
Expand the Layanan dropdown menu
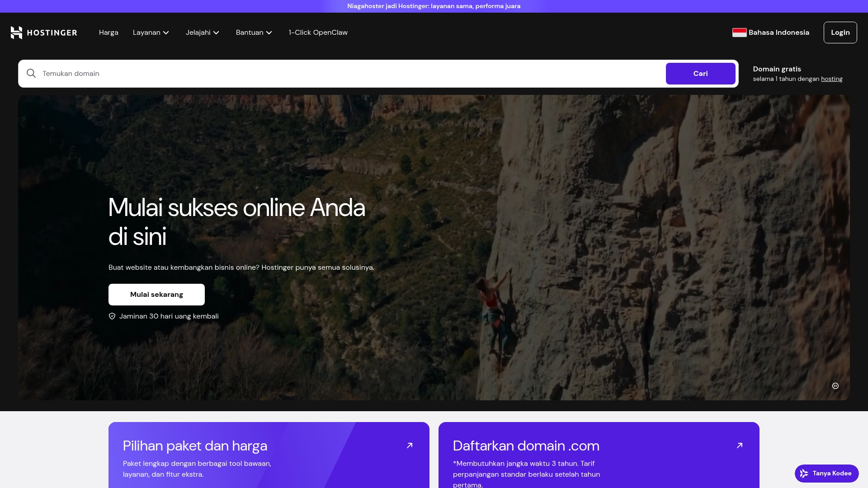pos(151,33)
